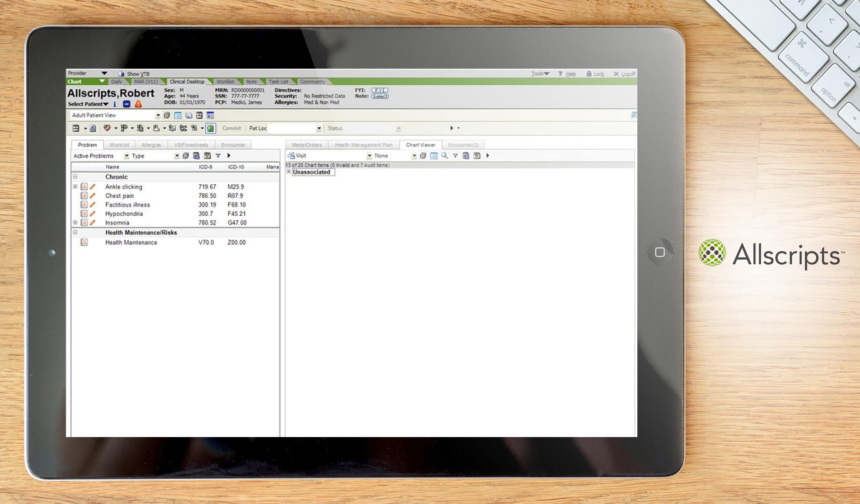Click the pencil edit icon beside Chest pain

point(92,196)
